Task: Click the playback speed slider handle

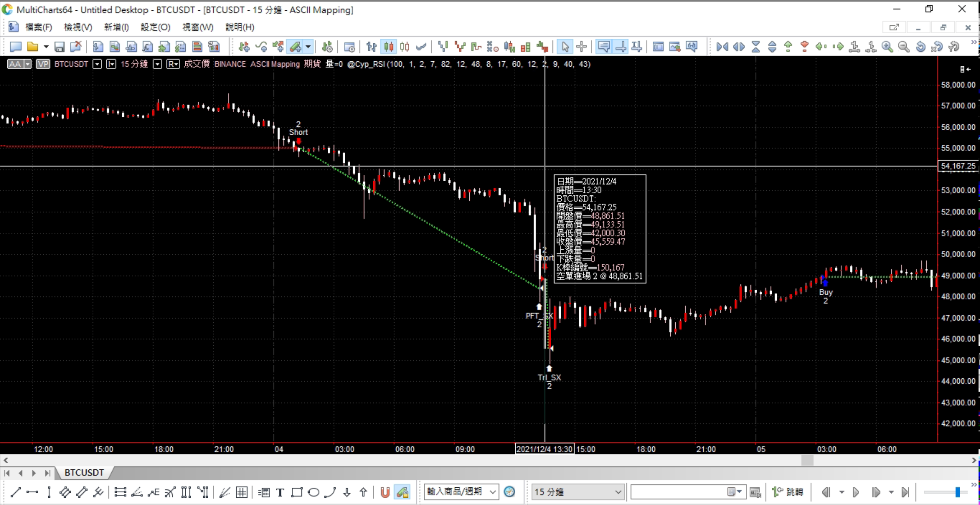Action: coord(957,492)
